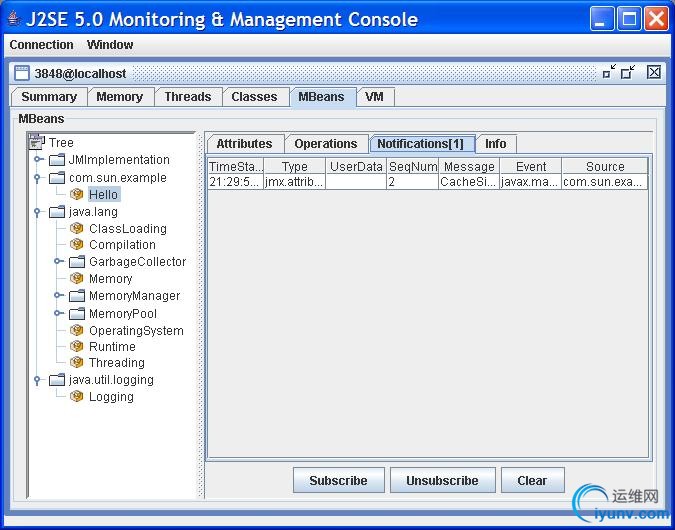
Task: Switch to the Classes tab
Action: pyautogui.click(x=254, y=97)
